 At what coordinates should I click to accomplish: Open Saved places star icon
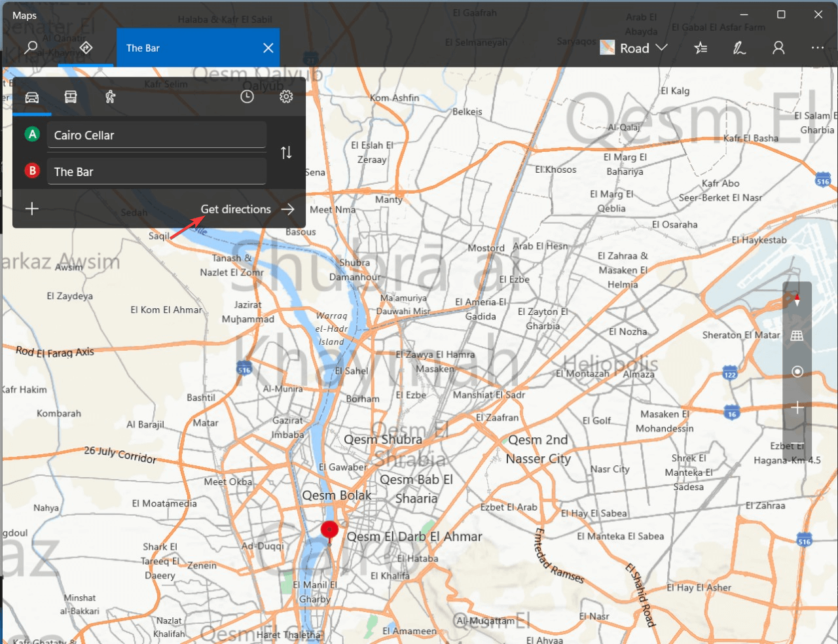point(701,48)
